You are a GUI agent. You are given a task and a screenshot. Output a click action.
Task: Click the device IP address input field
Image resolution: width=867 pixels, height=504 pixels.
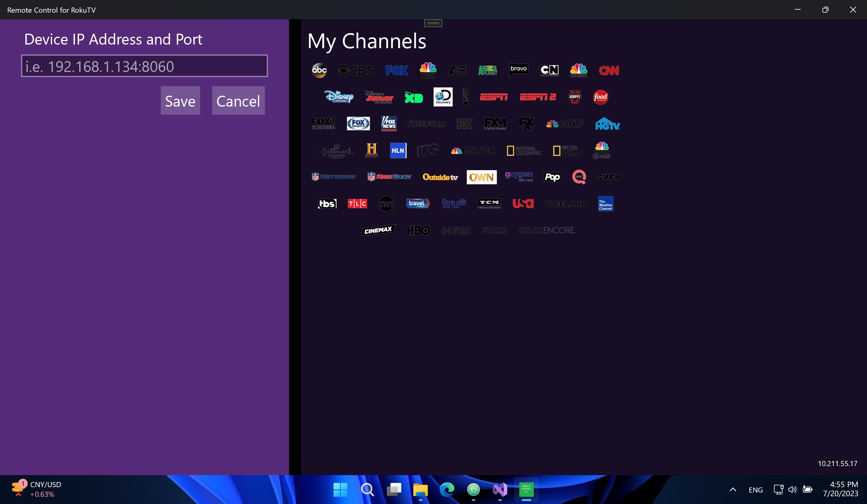(144, 66)
